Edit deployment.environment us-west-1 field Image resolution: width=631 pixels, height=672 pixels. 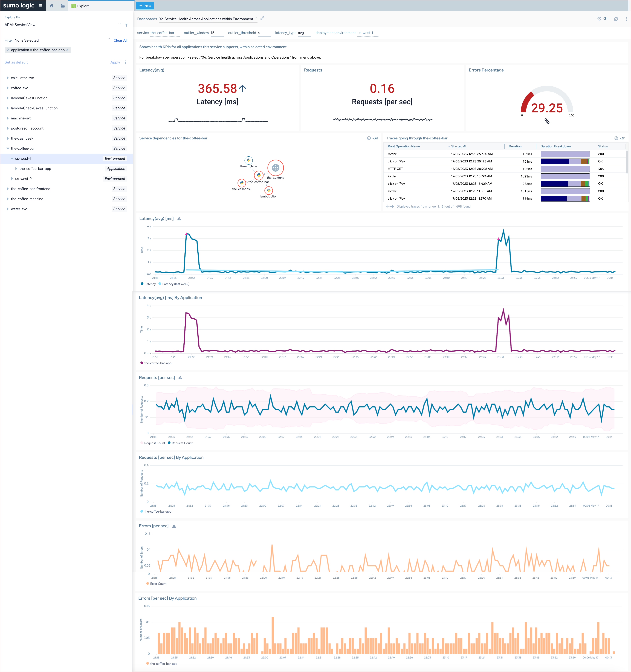pos(367,33)
